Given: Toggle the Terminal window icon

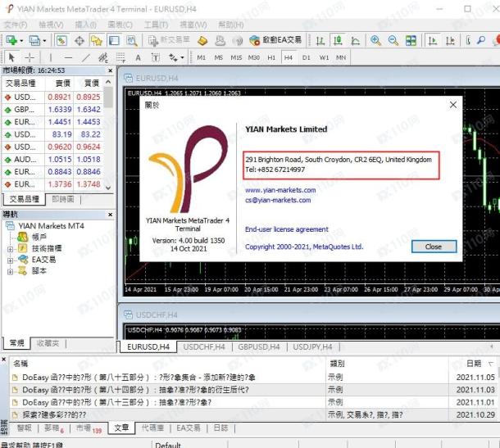Looking at the screenshot, I should coord(114,40).
